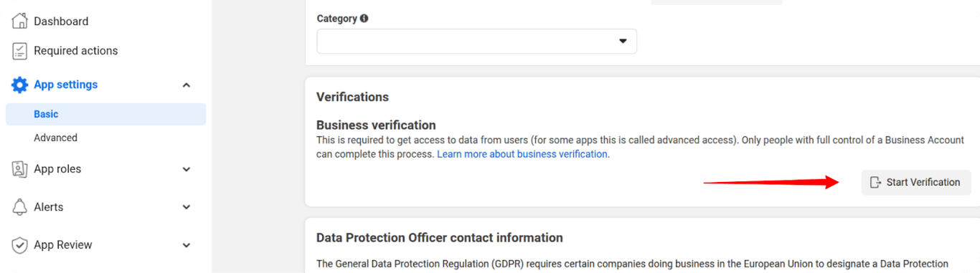
Task: Click the App roles badge icon
Action: tap(20, 169)
